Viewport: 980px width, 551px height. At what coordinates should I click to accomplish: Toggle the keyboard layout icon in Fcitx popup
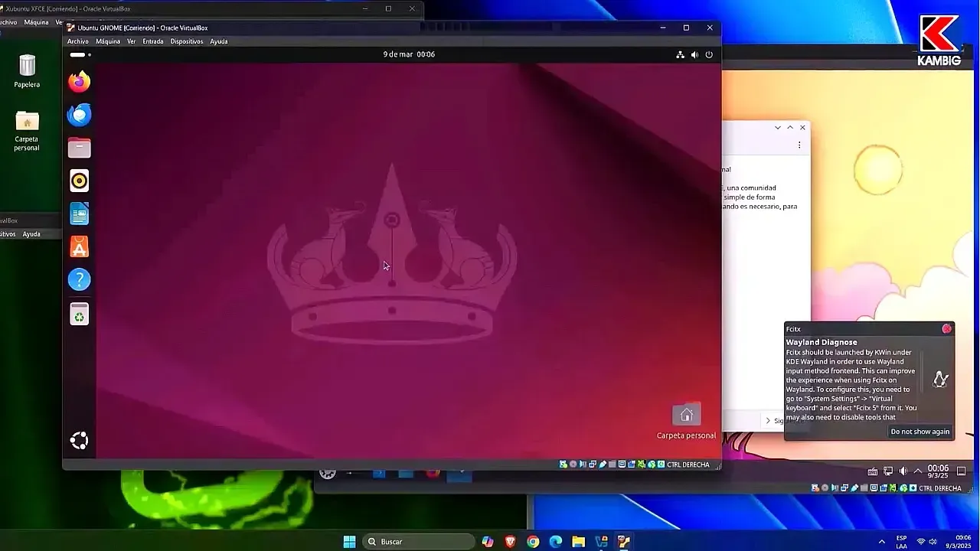pos(940,379)
